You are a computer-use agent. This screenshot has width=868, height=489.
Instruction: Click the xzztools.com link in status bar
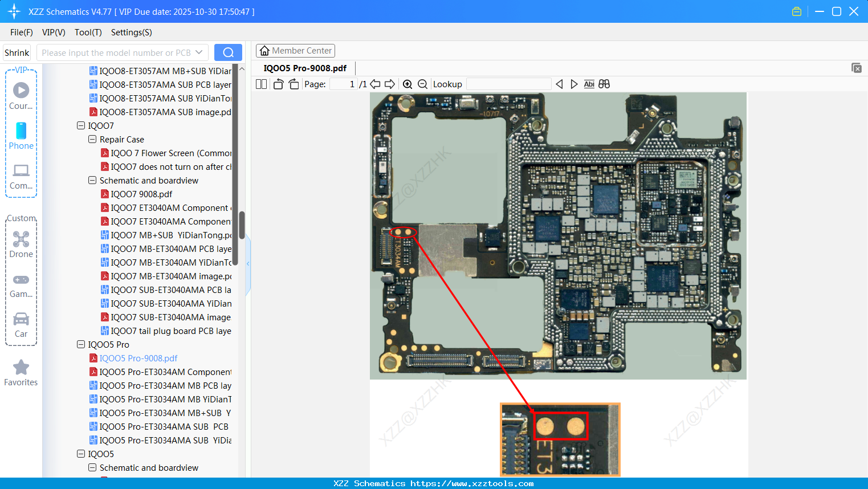(x=472, y=483)
